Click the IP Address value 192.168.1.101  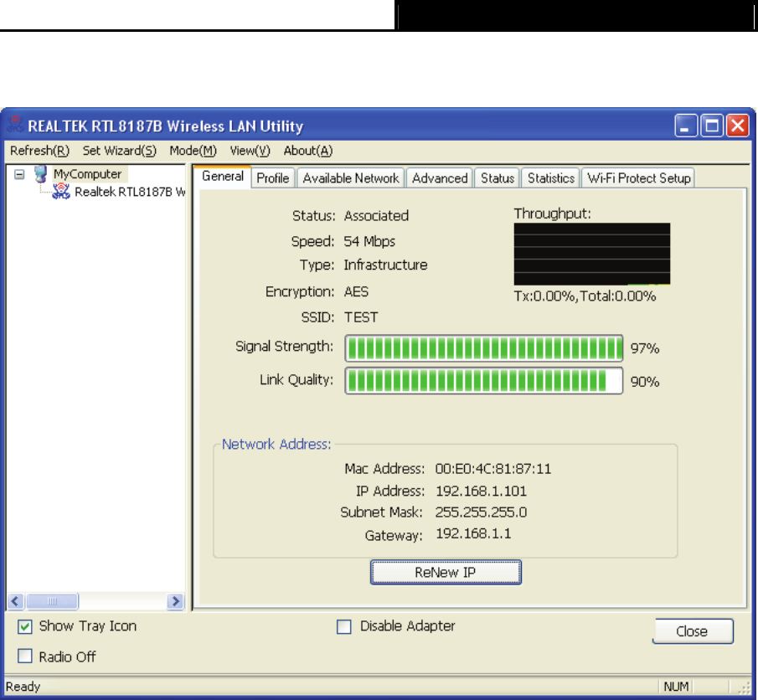click(481, 492)
